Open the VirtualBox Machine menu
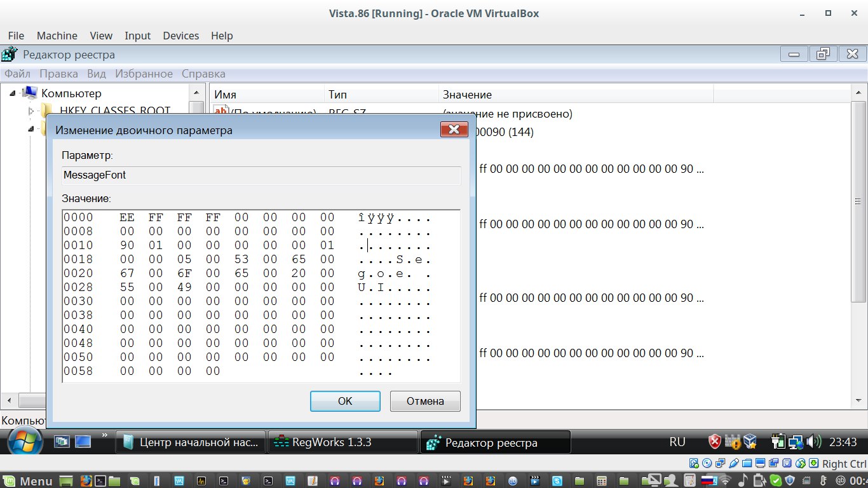The height and width of the screenshot is (488, 868). [x=57, y=36]
